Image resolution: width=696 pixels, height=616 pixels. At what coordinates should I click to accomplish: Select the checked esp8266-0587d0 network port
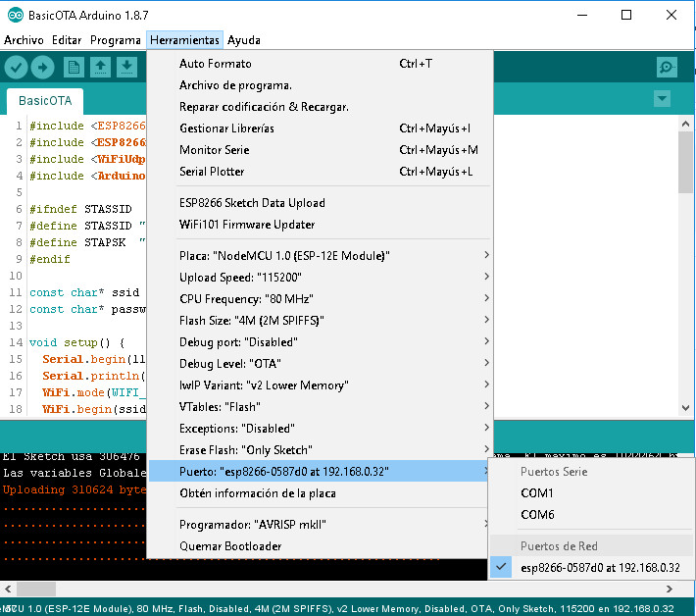[592, 568]
